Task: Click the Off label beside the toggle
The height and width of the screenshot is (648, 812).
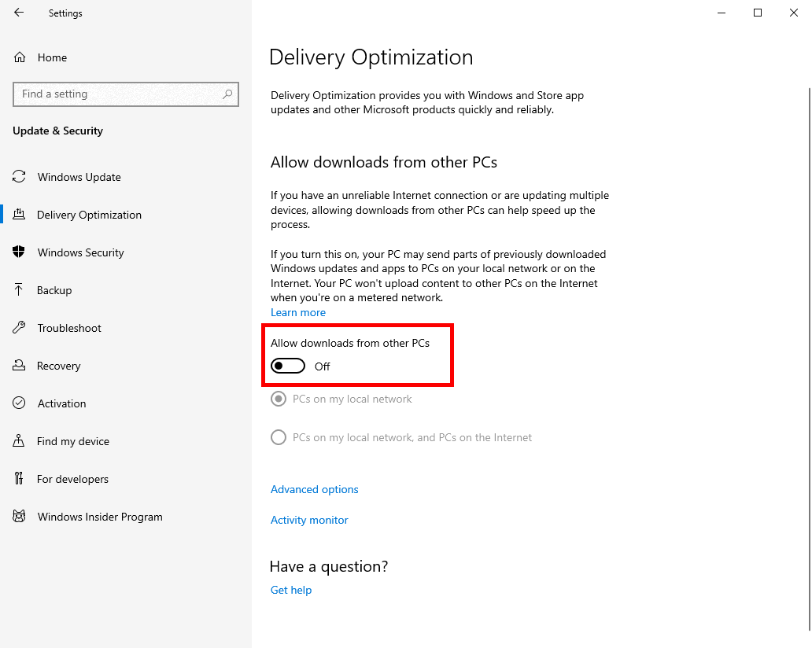Action: 322,366
